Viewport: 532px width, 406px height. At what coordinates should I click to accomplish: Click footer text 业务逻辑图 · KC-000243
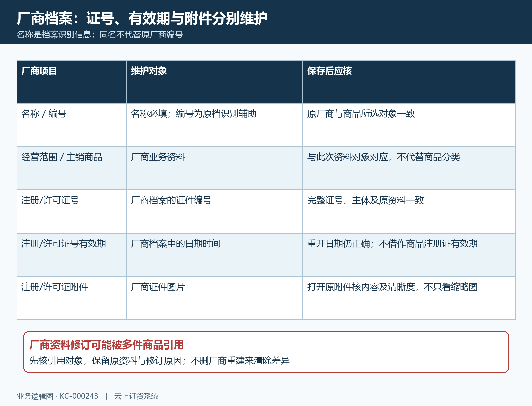[x=58, y=396]
